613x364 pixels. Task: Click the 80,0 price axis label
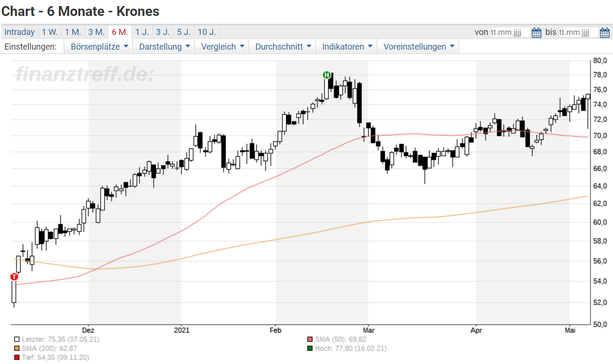600,61
